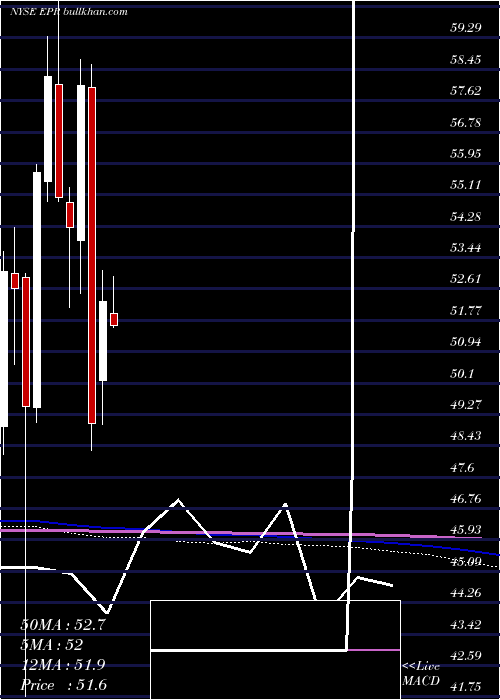Click the 53.44 price axis value

click(x=466, y=248)
